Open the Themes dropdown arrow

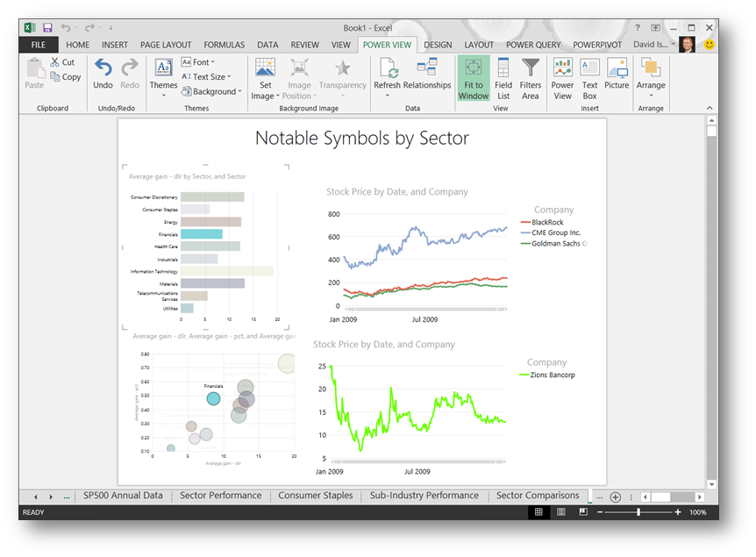[x=163, y=96]
